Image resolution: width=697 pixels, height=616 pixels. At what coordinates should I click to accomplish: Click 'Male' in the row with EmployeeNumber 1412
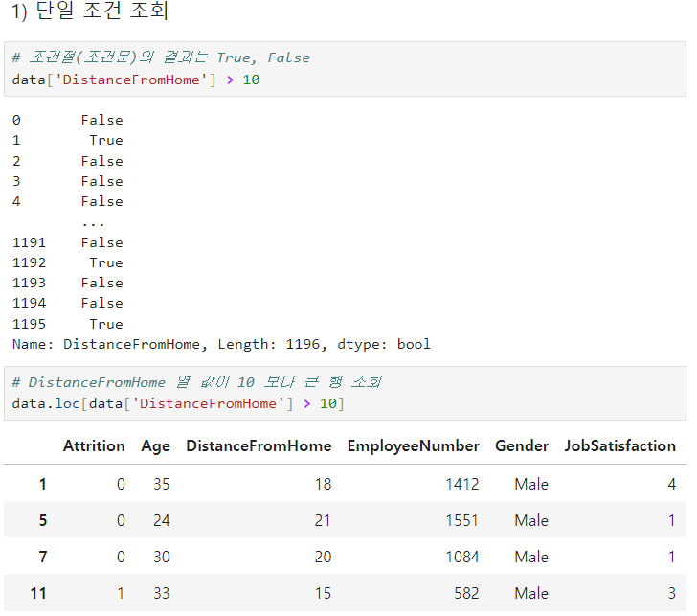[531, 484]
